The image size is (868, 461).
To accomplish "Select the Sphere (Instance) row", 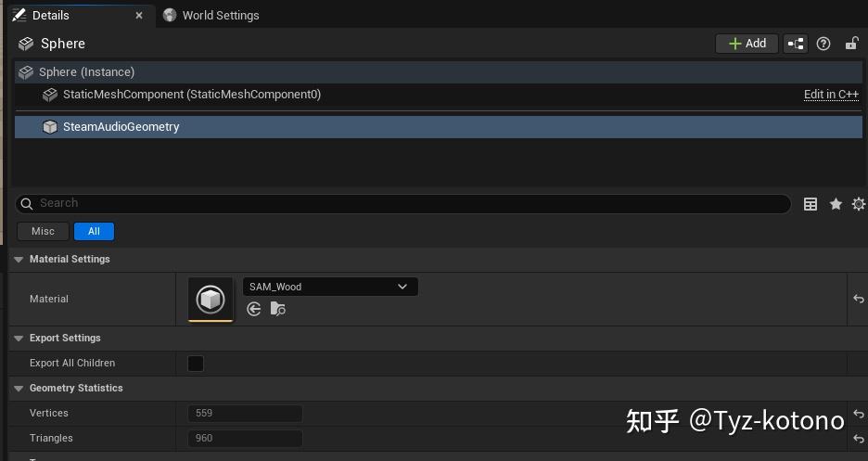I will [439, 72].
